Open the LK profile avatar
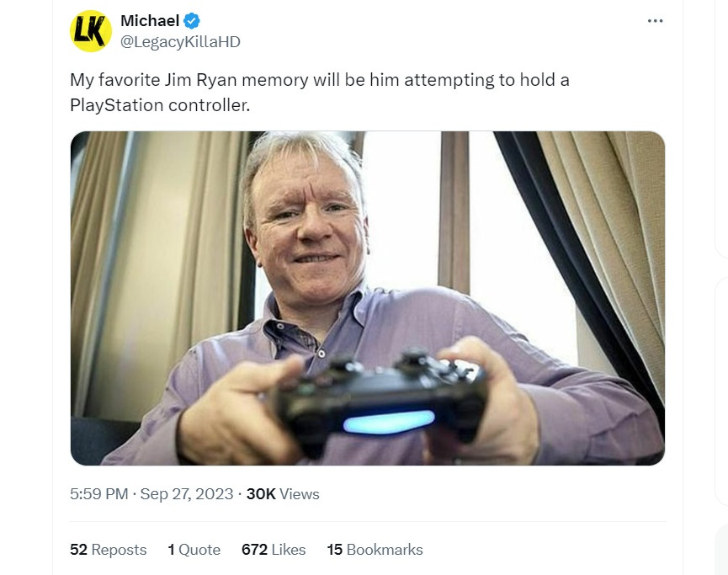The image size is (728, 575). click(x=91, y=31)
